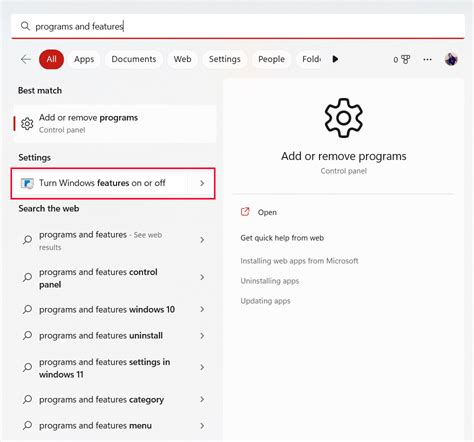
Task: Expand chevron for 'control panel' suggestion
Action: click(202, 277)
